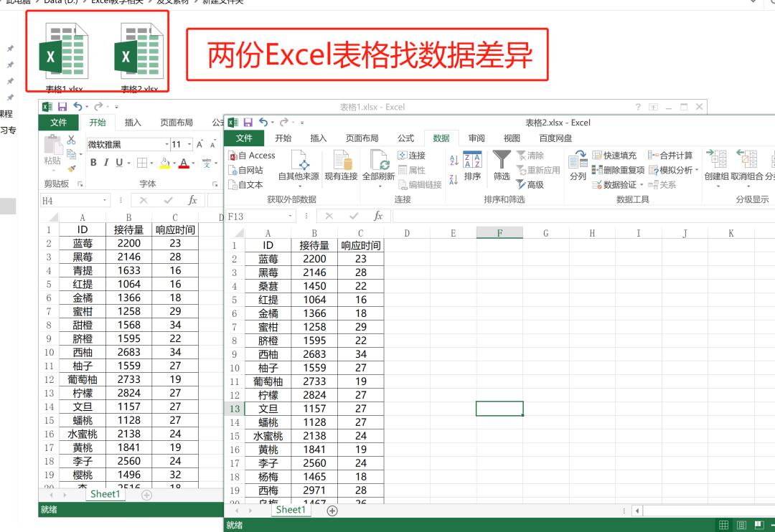Open the font size dropdown showing 11
This screenshot has height=532, width=775.
[189, 144]
